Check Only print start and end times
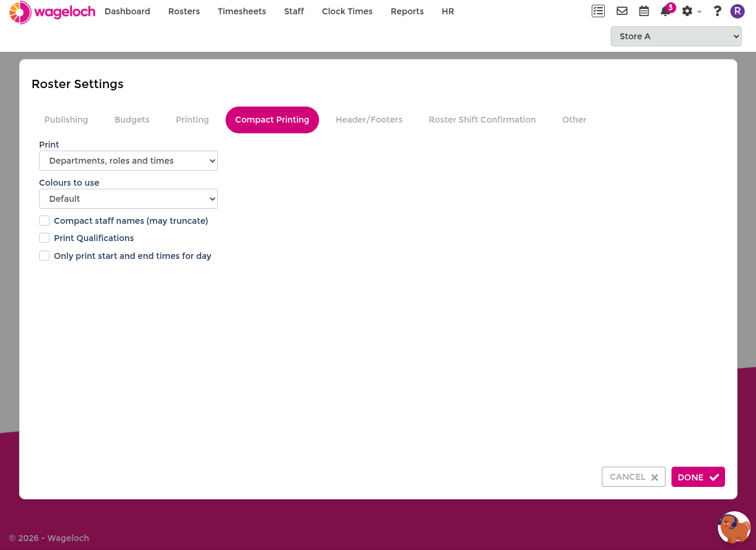The image size is (756, 550). click(44, 256)
